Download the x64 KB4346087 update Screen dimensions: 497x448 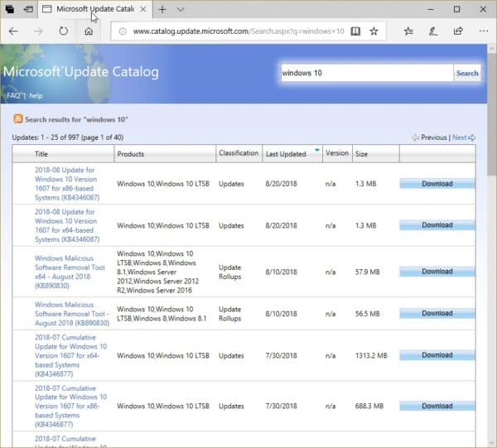point(437,225)
